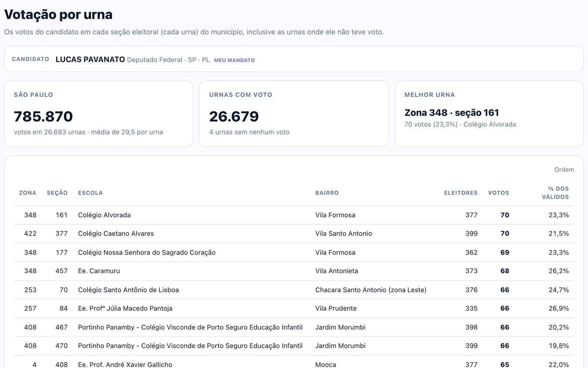Click bairro 'Chacara Santo Antonio (zona Leste)'
Viewport: 588px width, 368px height.
pos(371,290)
